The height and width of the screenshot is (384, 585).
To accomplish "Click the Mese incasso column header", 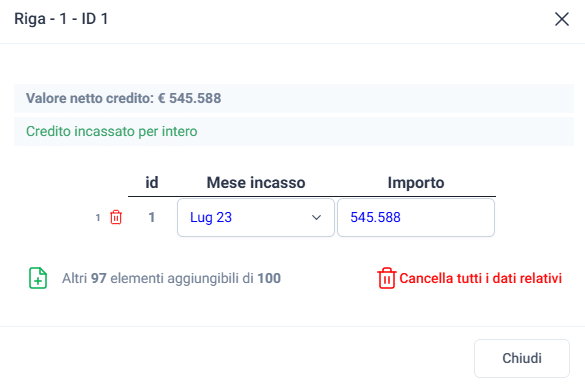I will [256, 182].
